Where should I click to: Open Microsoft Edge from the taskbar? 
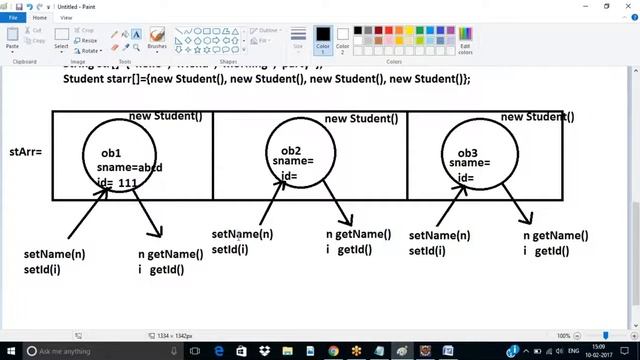(219, 351)
